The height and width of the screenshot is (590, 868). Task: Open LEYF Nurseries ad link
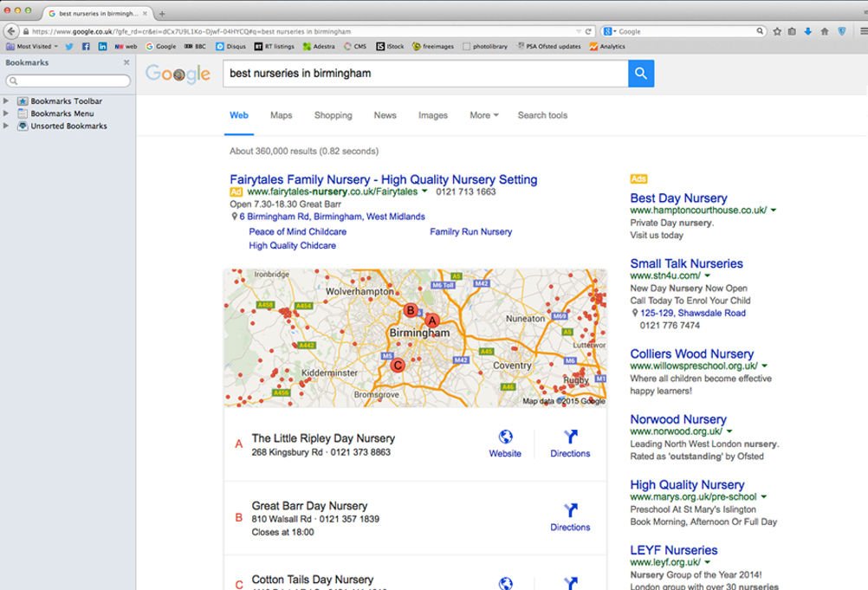pos(674,550)
